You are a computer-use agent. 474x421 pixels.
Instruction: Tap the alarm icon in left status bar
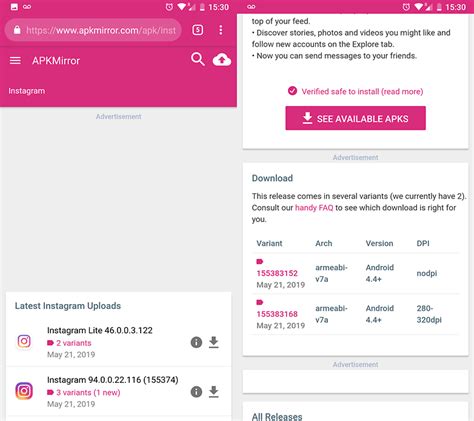[169, 7]
